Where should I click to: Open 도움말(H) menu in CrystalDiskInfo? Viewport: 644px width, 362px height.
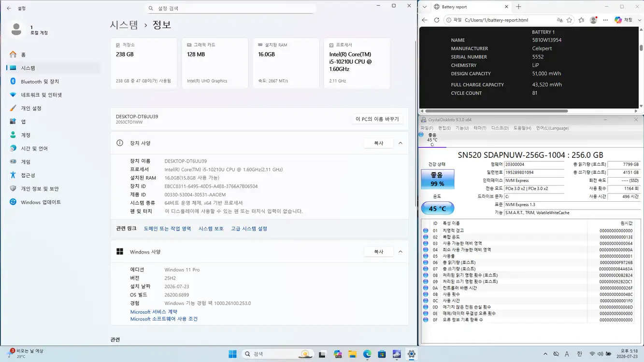tap(522, 128)
